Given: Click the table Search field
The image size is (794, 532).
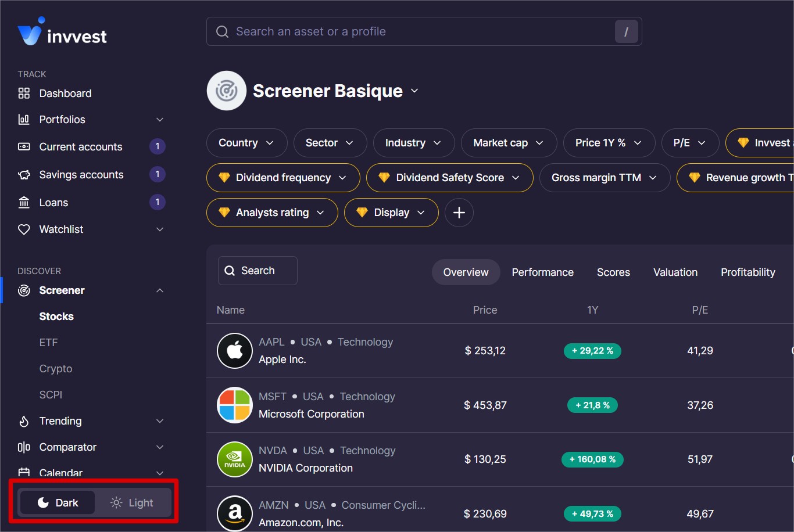Looking at the screenshot, I should point(257,271).
